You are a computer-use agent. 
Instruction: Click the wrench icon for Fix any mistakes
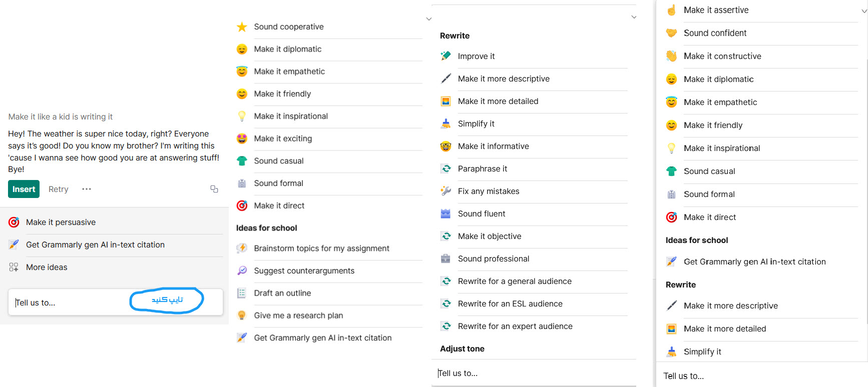tap(446, 191)
